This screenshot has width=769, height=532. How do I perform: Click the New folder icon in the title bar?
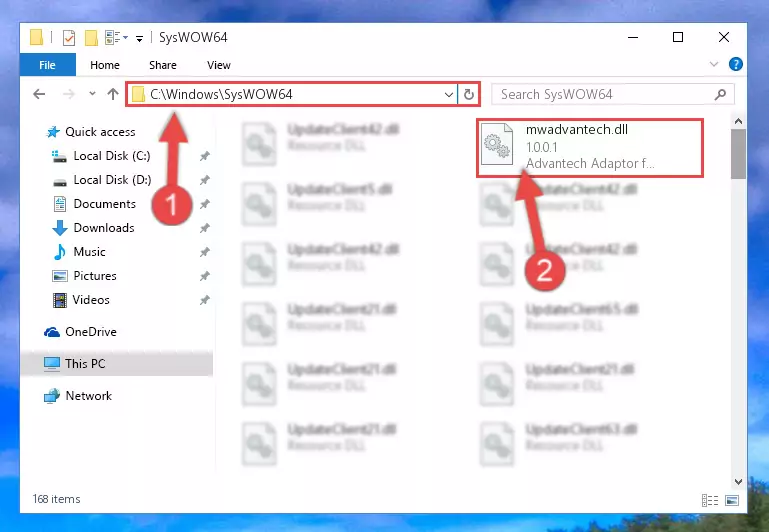click(x=91, y=37)
